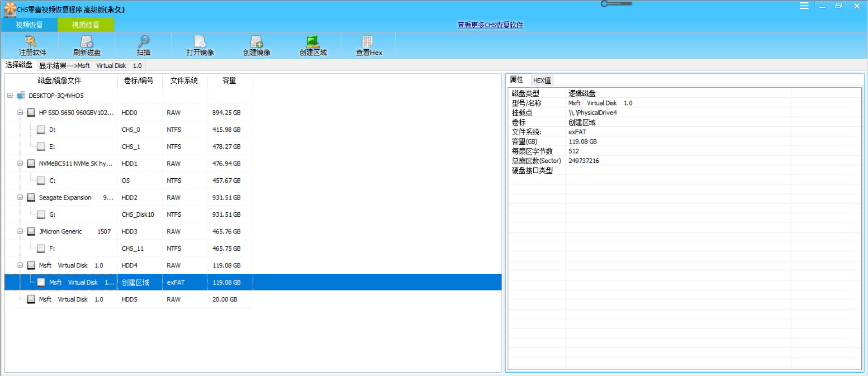Image resolution: width=868 pixels, height=376 pixels.
Task: Collapse the DESKTOP-3Q4VHO5 root node
Action: 10,95
